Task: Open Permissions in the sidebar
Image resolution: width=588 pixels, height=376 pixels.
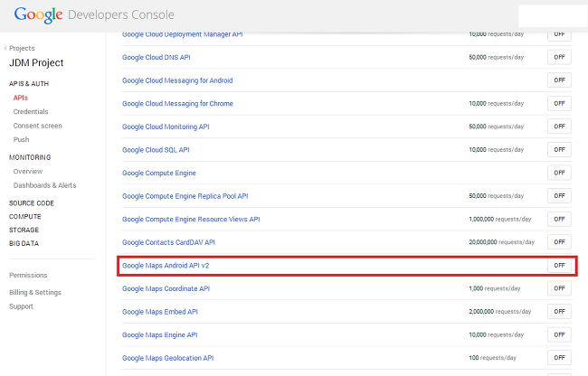Action: [x=28, y=276]
